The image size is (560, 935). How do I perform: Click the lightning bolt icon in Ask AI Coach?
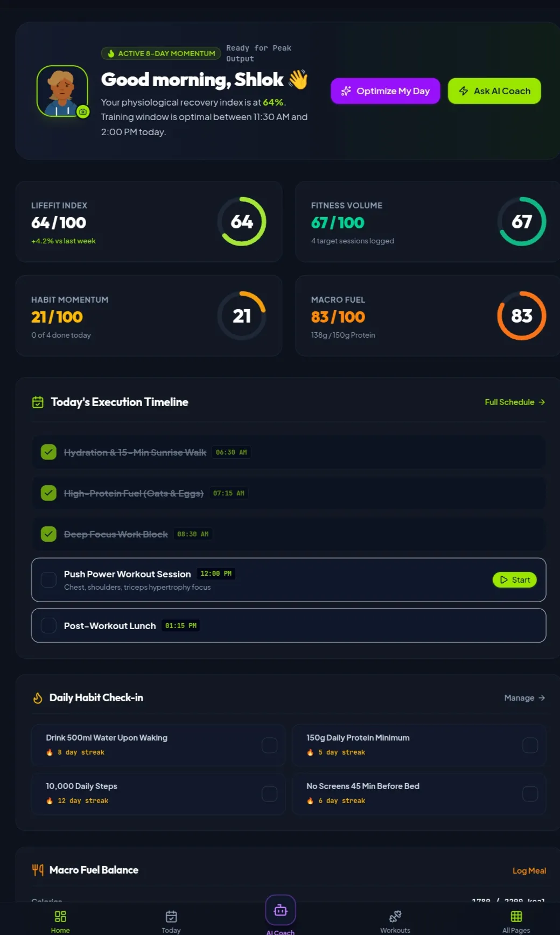[464, 91]
